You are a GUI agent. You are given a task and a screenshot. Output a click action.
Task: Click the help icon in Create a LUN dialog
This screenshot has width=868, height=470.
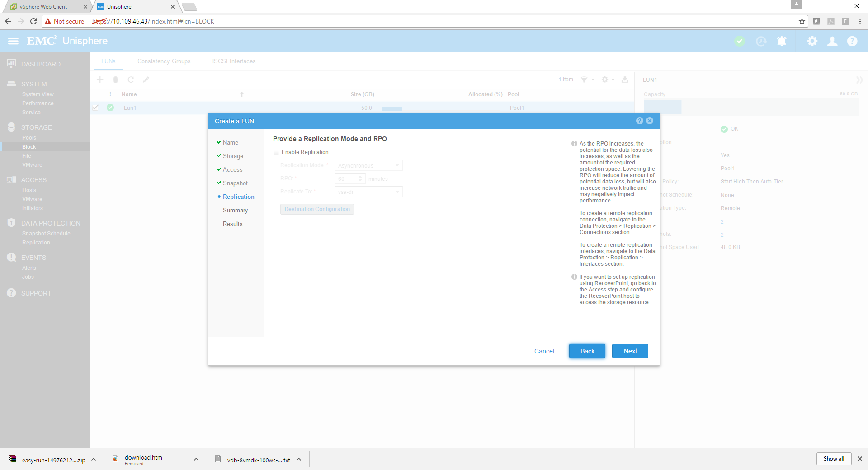pyautogui.click(x=639, y=121)
